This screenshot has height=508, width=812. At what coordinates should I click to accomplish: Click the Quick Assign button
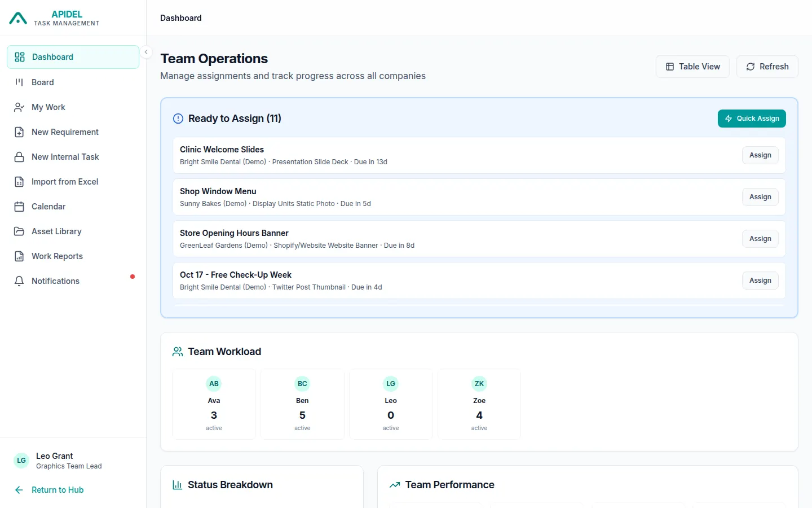point(752,119)
